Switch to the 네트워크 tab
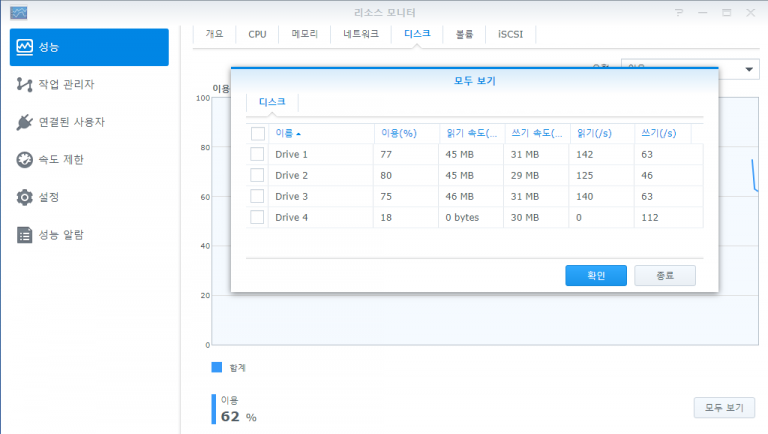 [x=361, y=34]
